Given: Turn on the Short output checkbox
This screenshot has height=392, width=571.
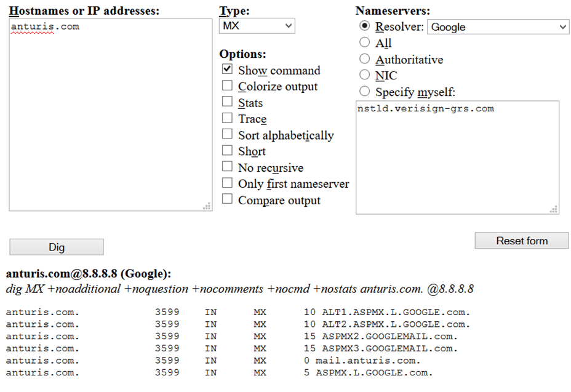Looking at the screenshot, I should (228, 151).
